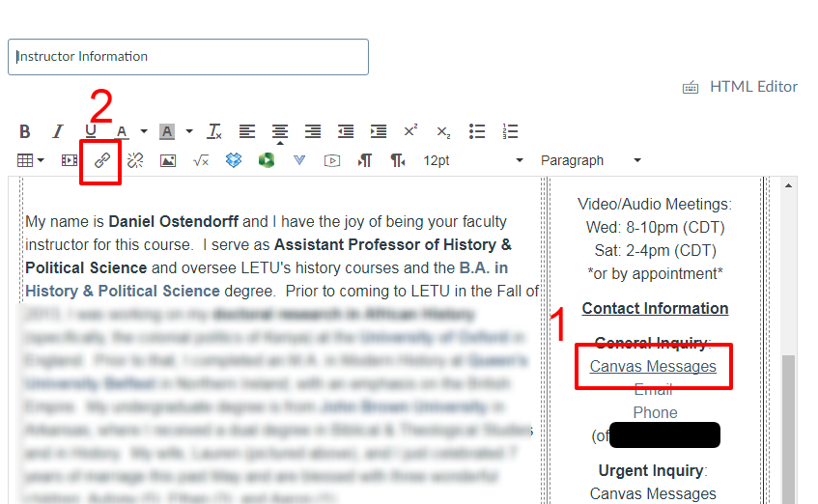
Task: Switch to the HTML Editor
Action: click(x=741, y=87)
